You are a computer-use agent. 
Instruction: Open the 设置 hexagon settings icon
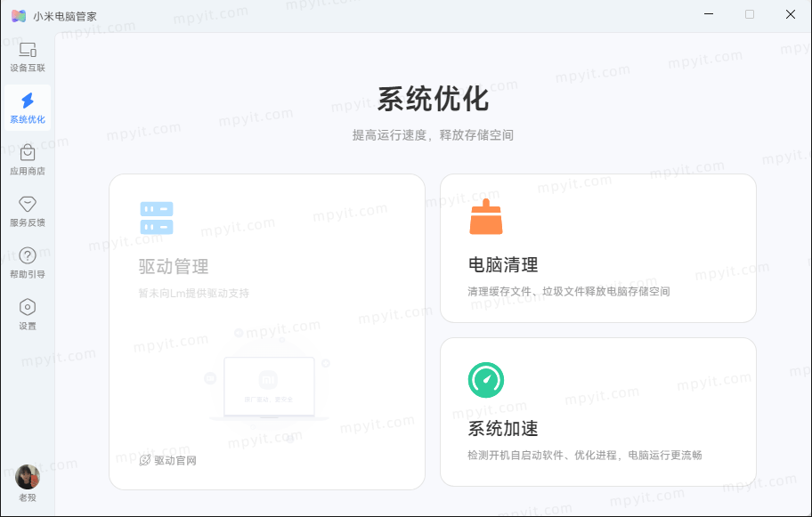pyautogui.click(x=28, y=307)
